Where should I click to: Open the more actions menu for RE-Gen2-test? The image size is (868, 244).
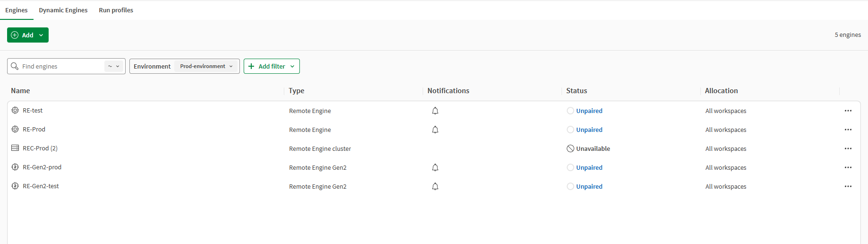(x=848, y=186)
